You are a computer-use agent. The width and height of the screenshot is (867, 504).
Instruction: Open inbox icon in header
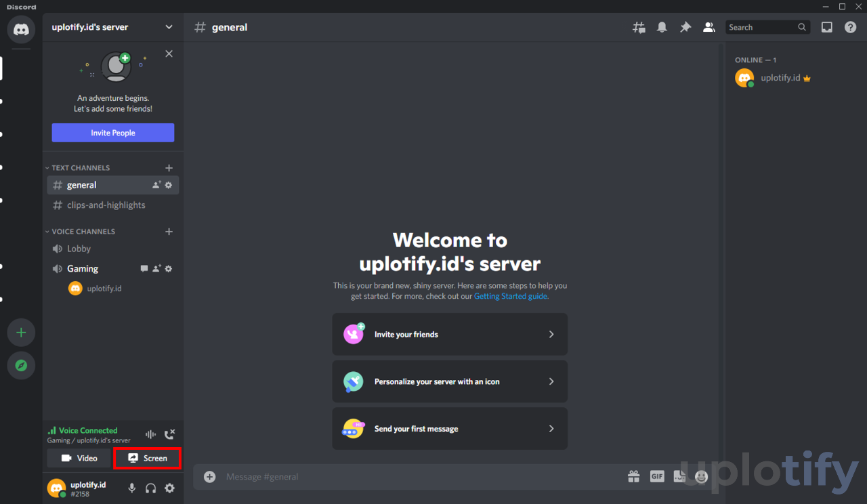tap(827, 27)
